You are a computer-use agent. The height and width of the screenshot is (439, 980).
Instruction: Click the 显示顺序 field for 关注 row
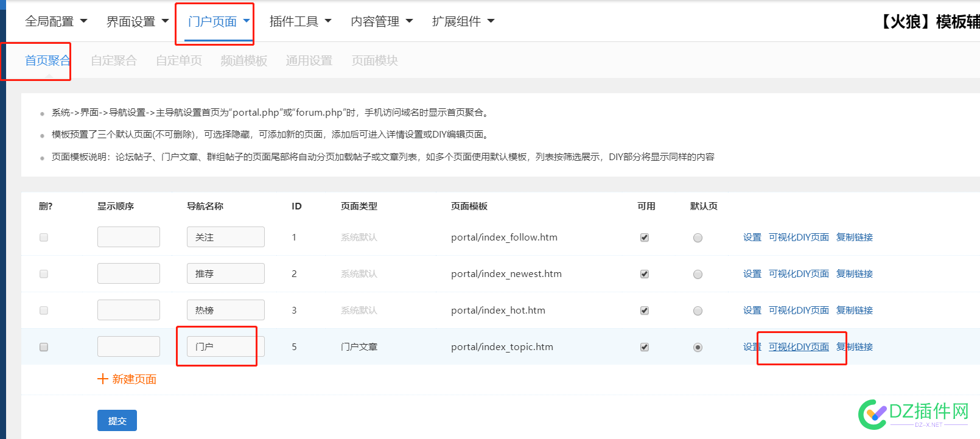[128, 237]
